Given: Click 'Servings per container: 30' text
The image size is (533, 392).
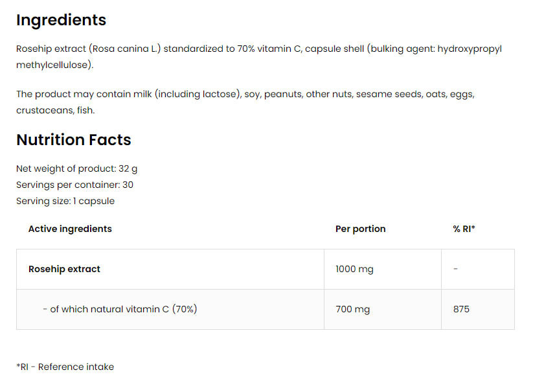Looking at the screenshot, I should click(x=74, y=185).
